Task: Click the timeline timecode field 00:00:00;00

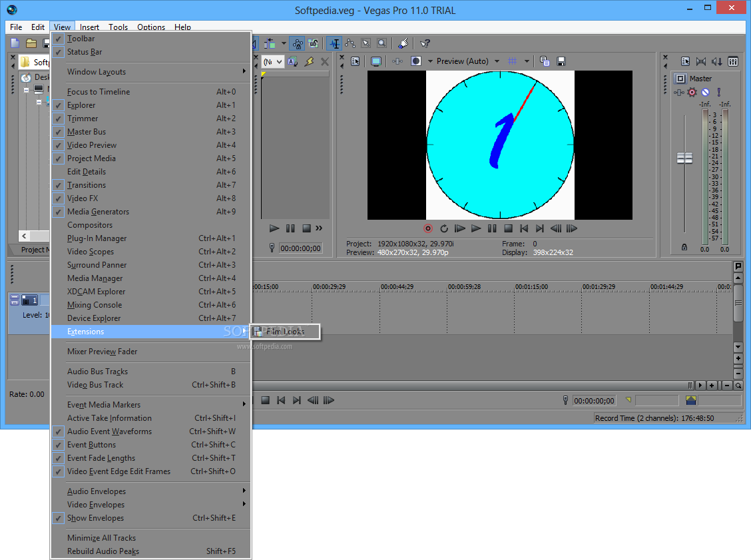Action: click(x=594, y=401)
